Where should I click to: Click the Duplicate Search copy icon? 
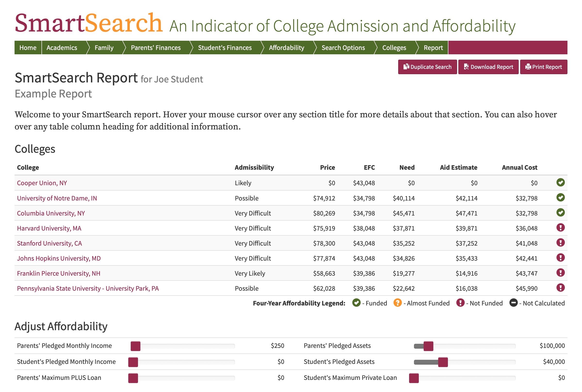pyautogui.click(x=407, y=67)
